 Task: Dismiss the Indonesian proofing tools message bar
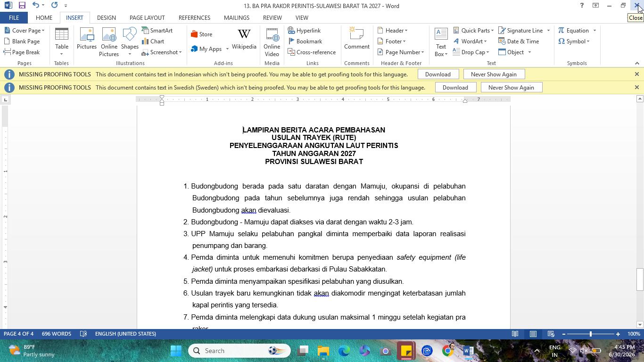point(636,74)
